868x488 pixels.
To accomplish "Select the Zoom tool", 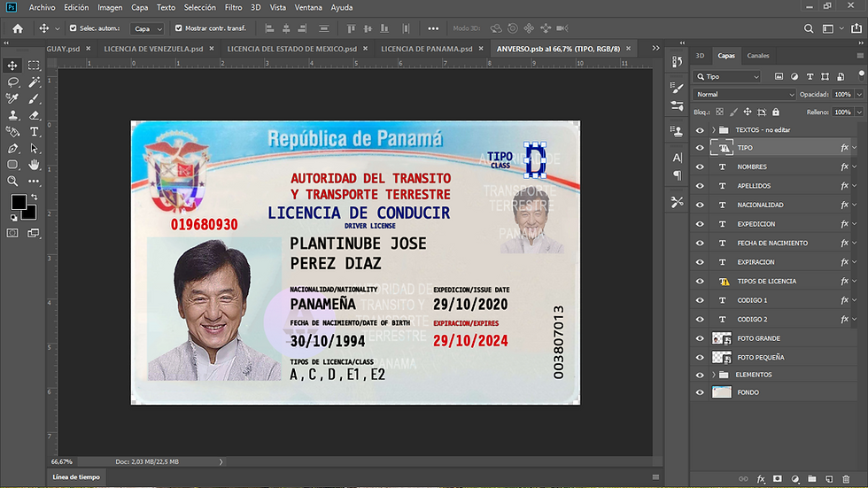I will coord(12,181).
